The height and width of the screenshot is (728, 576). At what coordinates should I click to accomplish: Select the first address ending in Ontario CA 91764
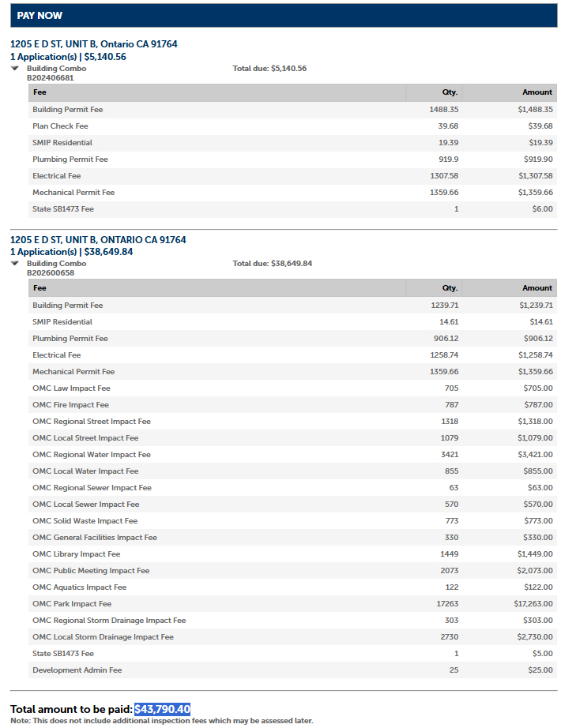click(x=93, y=44)
